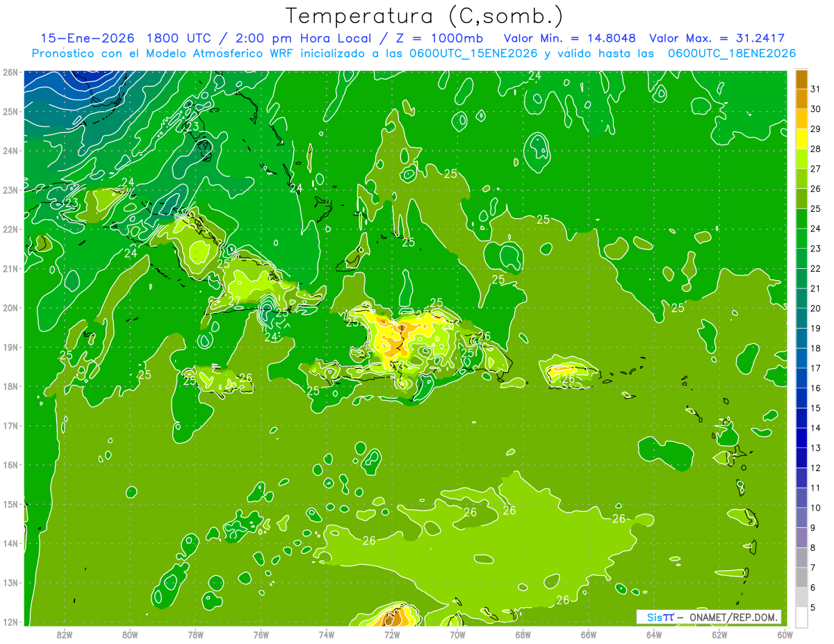834x644 pixels.
Task: Pick the bright yellow legend swatch above 28
Action: [801, 139]
